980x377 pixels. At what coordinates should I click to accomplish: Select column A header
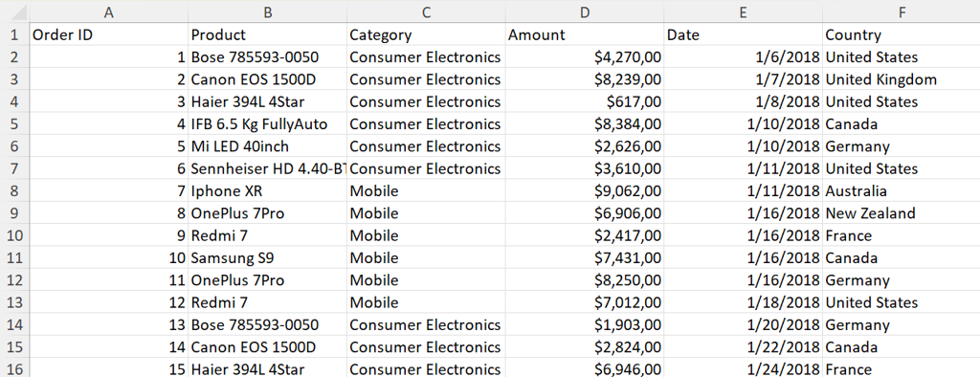(x=109, y=11)
